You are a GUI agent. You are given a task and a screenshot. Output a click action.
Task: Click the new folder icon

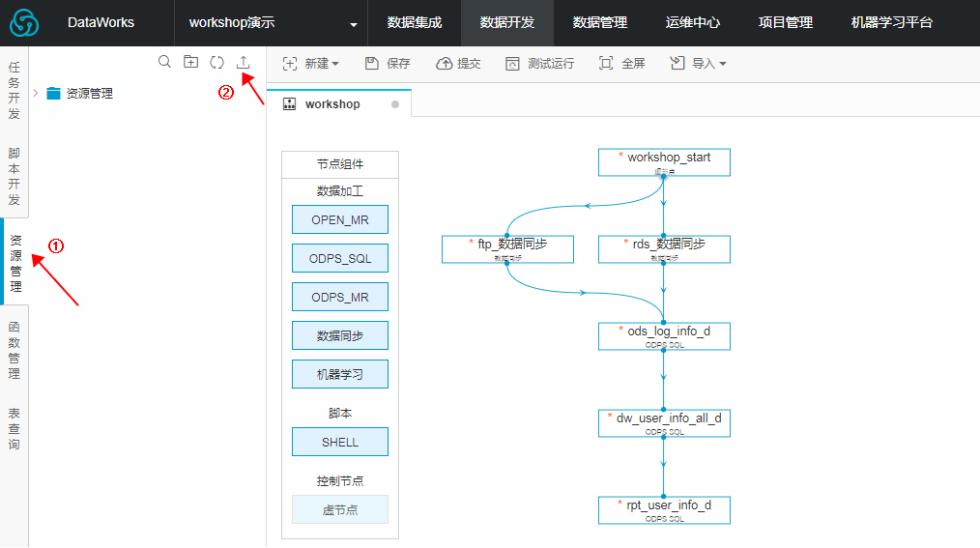(x=190, y=62)
